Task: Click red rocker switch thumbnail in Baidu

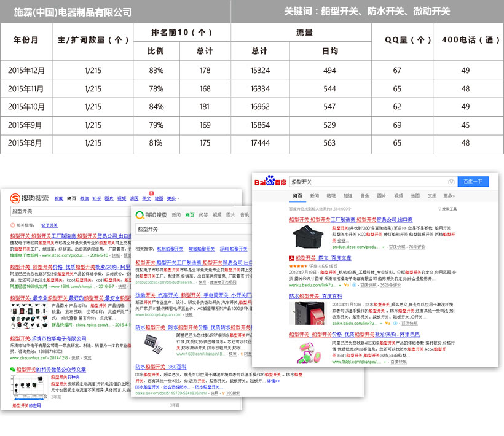Action: [x=309, y=313]
